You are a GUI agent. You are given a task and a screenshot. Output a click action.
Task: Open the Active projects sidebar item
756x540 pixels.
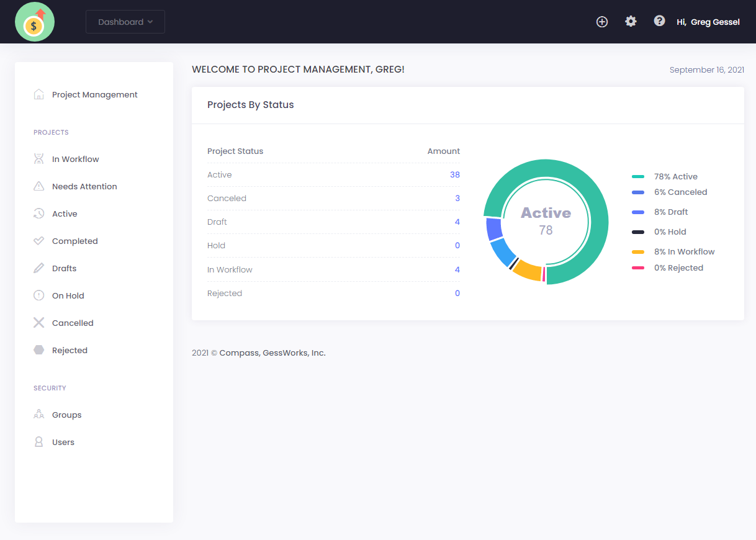click(x=65, y=214)
